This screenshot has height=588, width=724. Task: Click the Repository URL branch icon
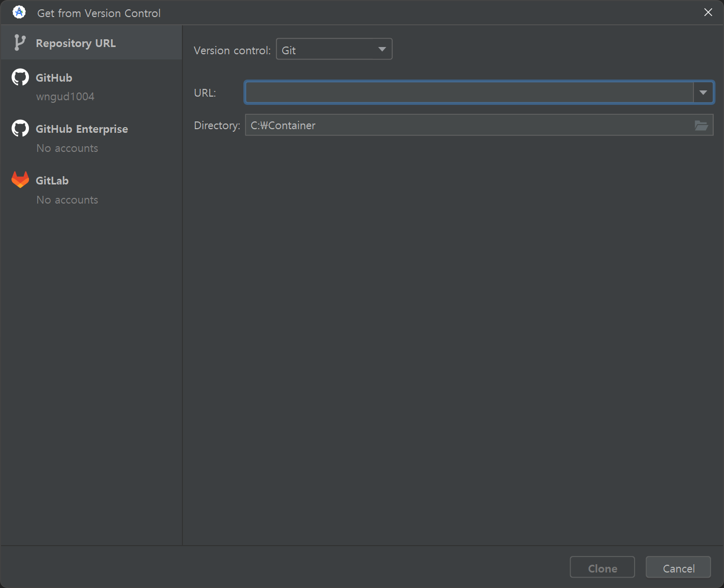[20, 42]
